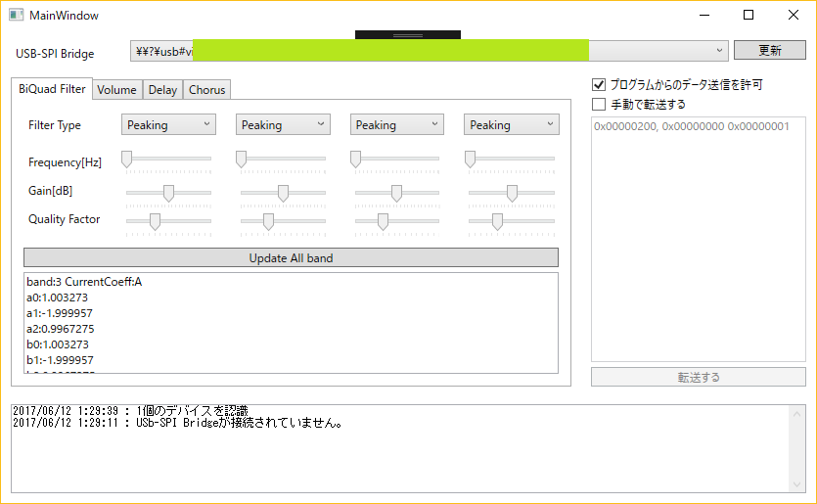Switch to the Volume tab
The image size is (817, 504).
[116, 90]
